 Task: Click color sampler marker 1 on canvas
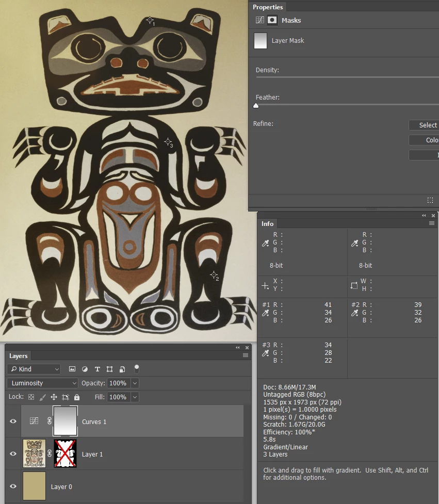click(x=150, y=20)
